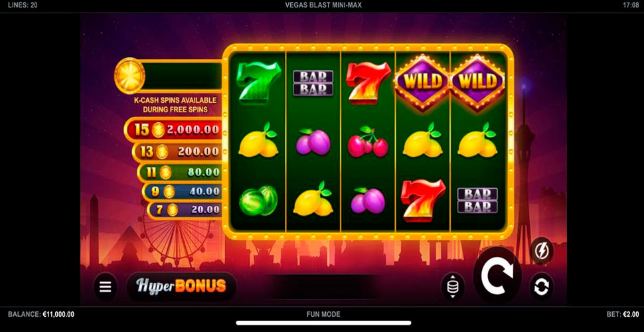Select the 11 coins 80.00 prize row
The height and width of the screenshot is (332, 644).
[179, 172]
